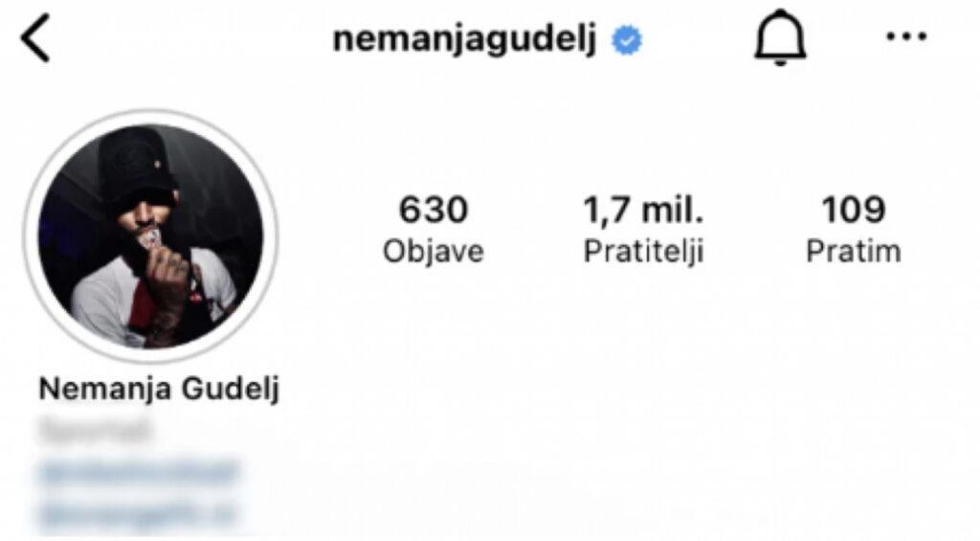The height and width of the screenshot is (541, 980).
Task: Go back using the left arrow
Action: 35,38
